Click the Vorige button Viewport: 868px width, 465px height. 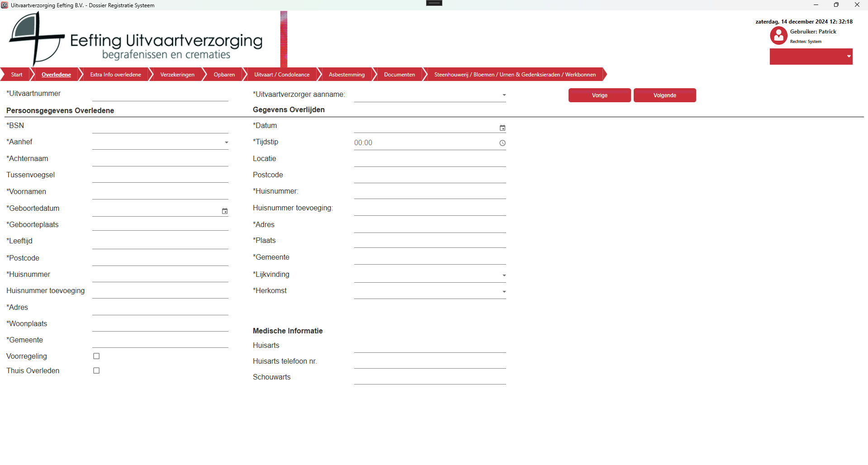coord(599,95)
